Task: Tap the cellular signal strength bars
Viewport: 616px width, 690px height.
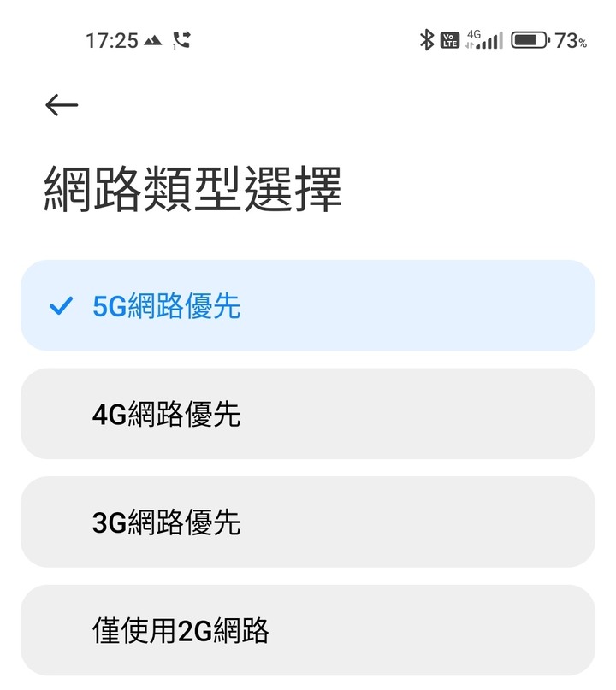Action: pyautogui.click(x=489, y=41)
